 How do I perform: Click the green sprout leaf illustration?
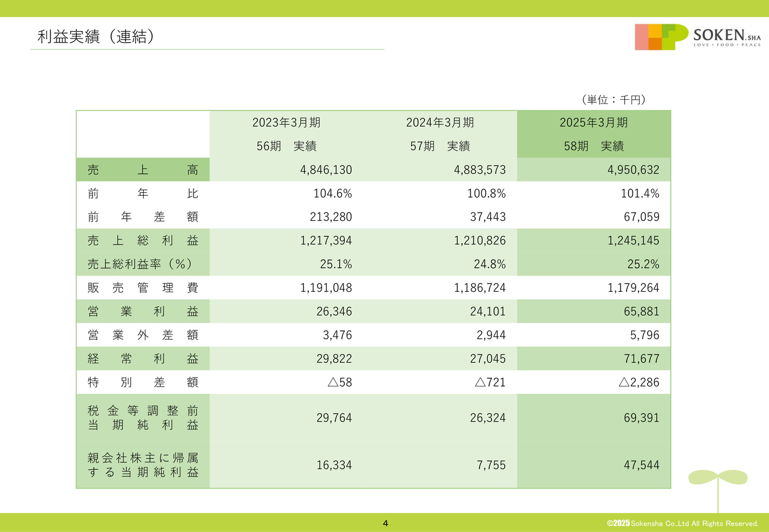(717, 477)
